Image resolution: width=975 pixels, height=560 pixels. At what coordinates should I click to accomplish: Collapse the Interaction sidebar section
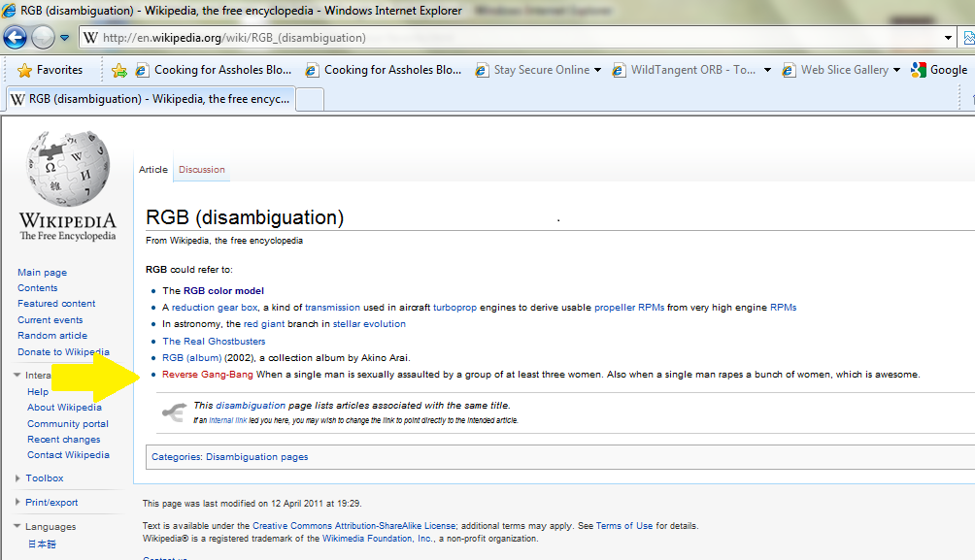[x=17, y=375]
